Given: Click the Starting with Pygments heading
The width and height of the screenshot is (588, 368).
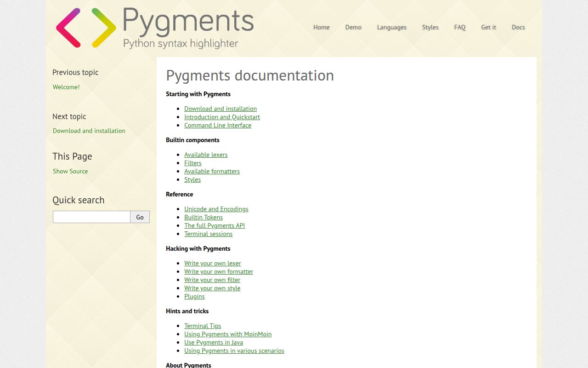Looking at the screenshot, I should [x=198, y=94].
